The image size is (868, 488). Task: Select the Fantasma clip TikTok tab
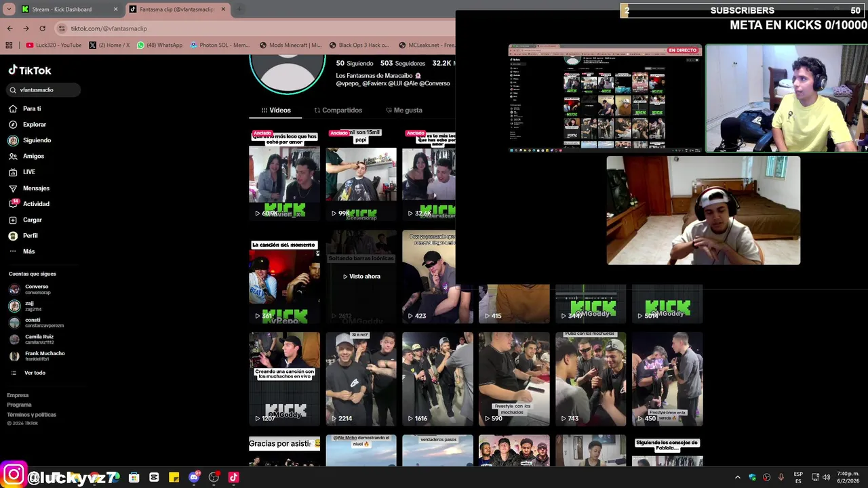point(178,9)
